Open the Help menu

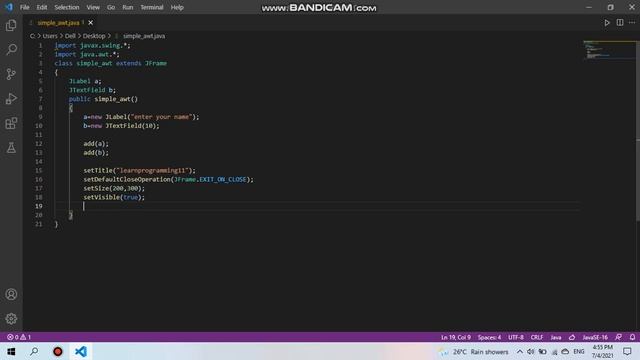pyautogui.click(x=177, y=7)
